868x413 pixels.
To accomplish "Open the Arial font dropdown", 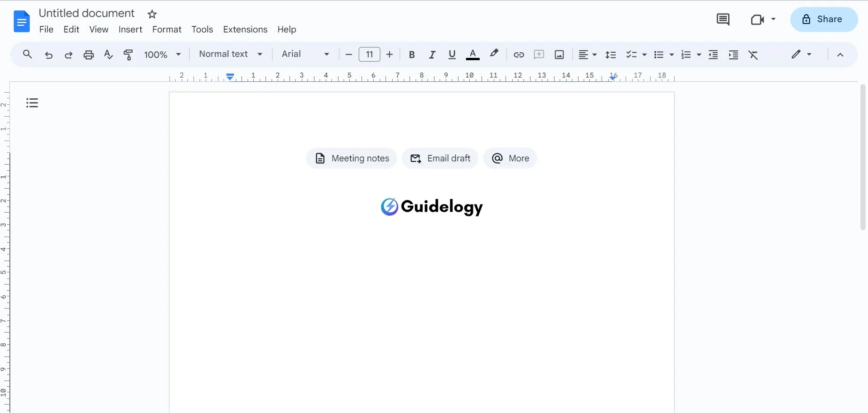I will coord(305,54).
